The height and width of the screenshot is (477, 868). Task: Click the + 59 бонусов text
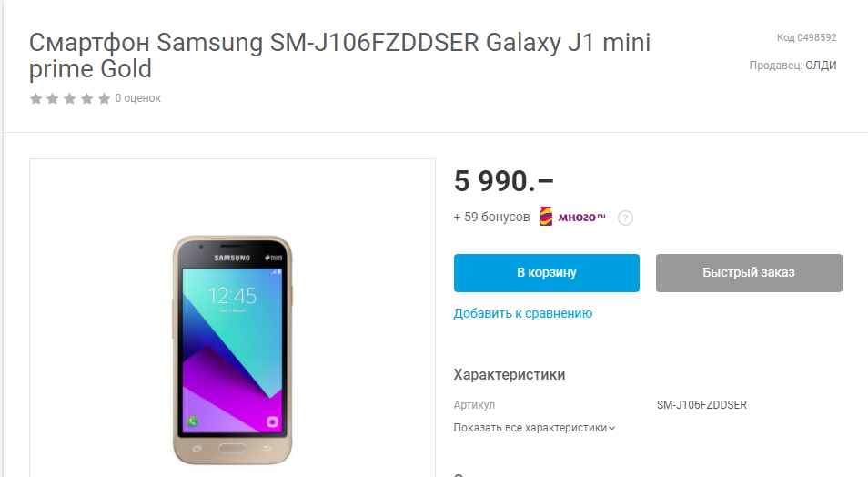point(491,218)
